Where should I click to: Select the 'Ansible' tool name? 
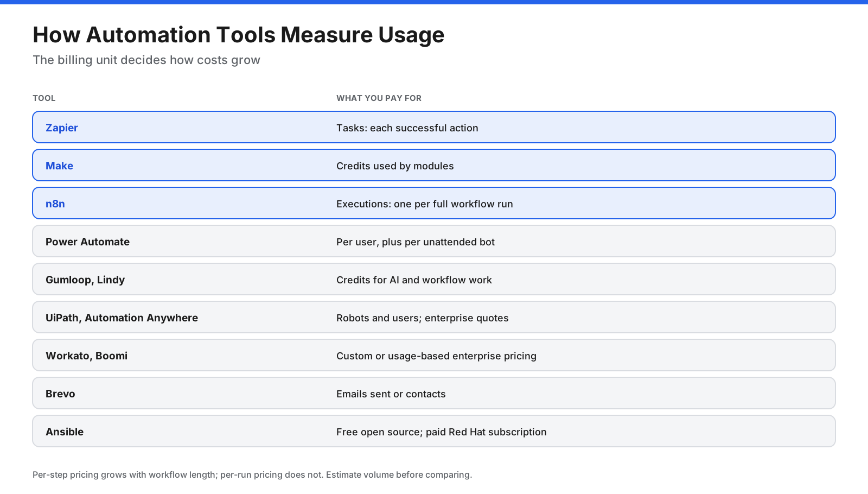pos(65,432)
